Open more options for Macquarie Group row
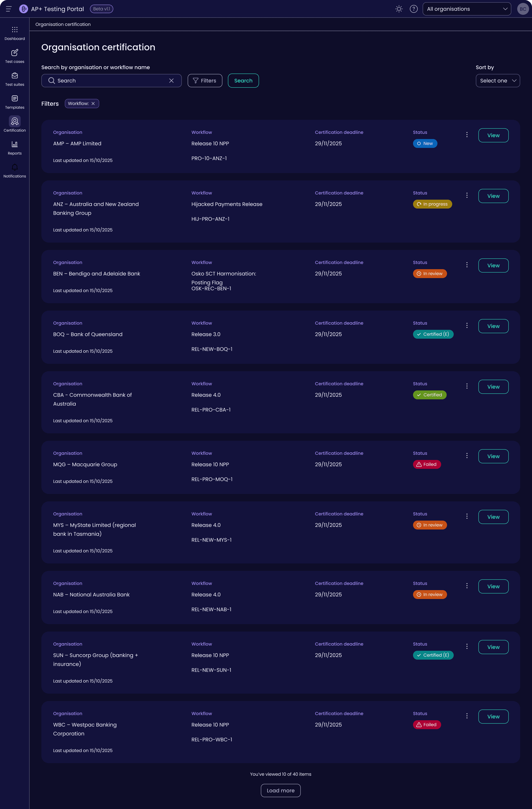 467,456
